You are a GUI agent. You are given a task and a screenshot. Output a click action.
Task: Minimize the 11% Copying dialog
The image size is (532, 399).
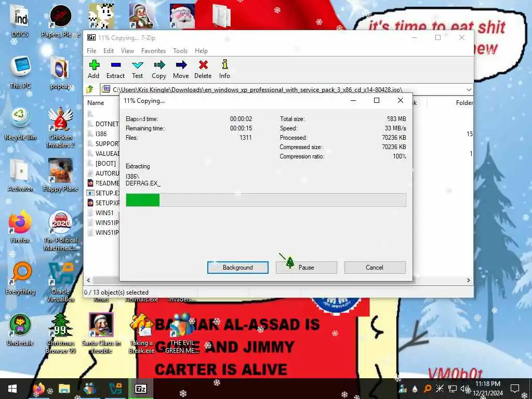click(353, 100)
